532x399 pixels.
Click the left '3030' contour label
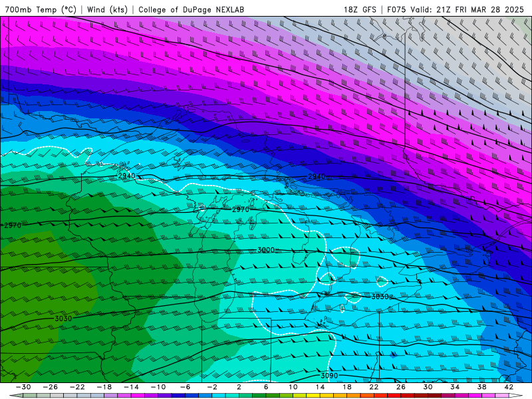click(63, 319)
